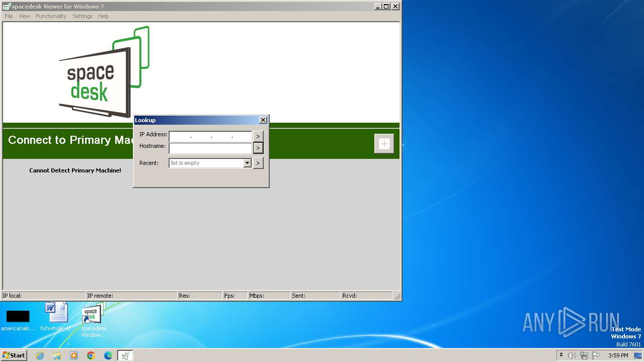Click the plus add connection button

(384, 144)
